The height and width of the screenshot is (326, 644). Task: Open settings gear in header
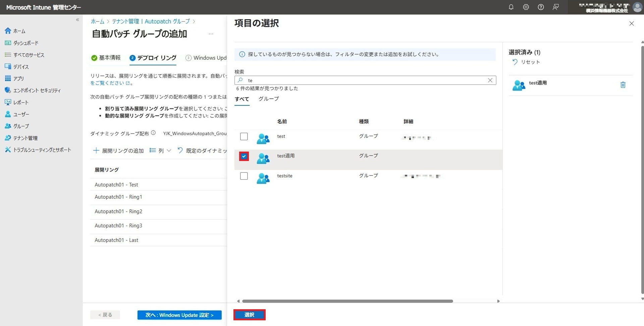[x=526, y=7]
